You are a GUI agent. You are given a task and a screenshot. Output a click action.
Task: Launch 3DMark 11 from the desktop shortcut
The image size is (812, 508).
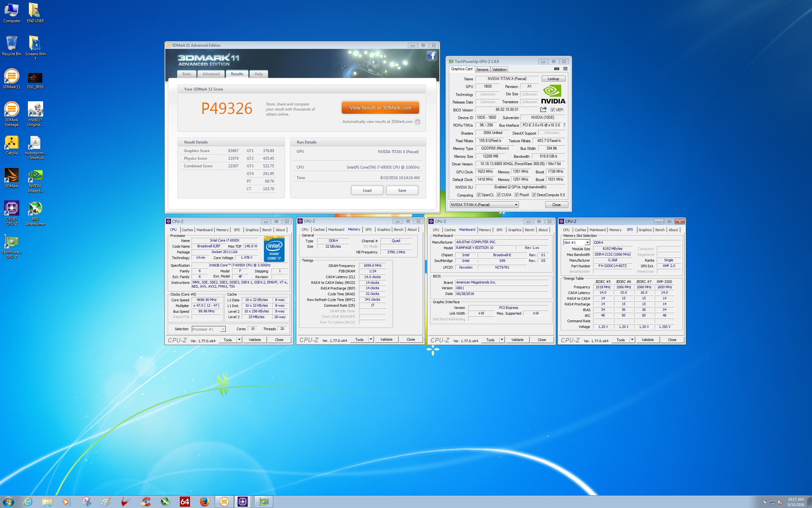pos(12,79)
